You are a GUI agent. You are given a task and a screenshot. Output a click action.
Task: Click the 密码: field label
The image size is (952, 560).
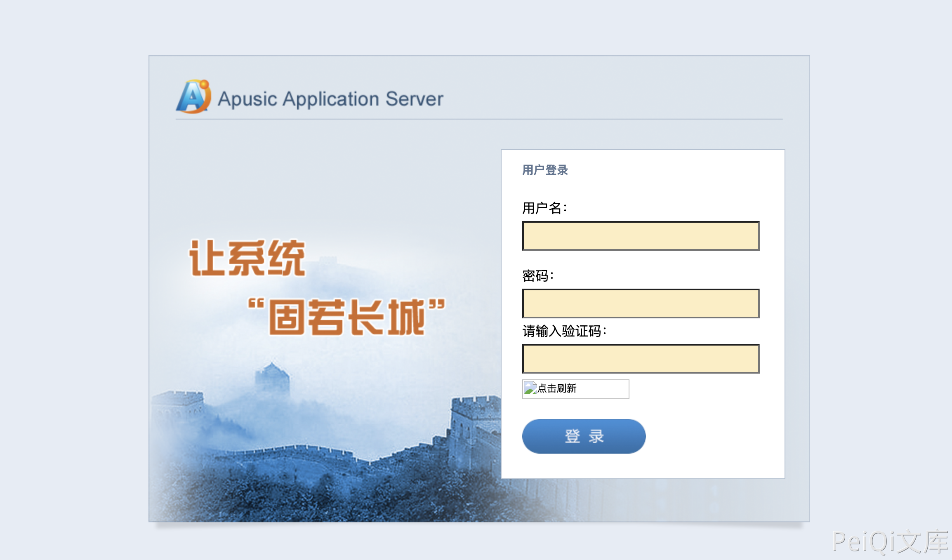tap(538, 275)
